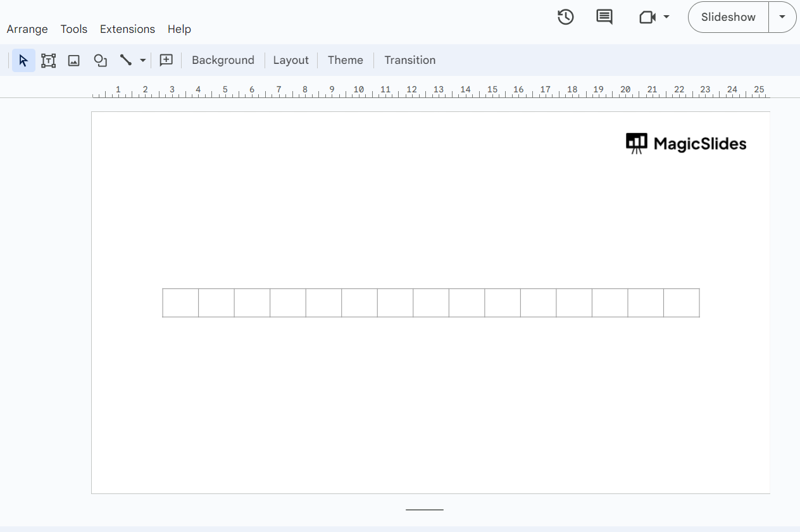Viewport: 800px width, 532px height.
Task: Open the Layout options
Action: [291, 60]
